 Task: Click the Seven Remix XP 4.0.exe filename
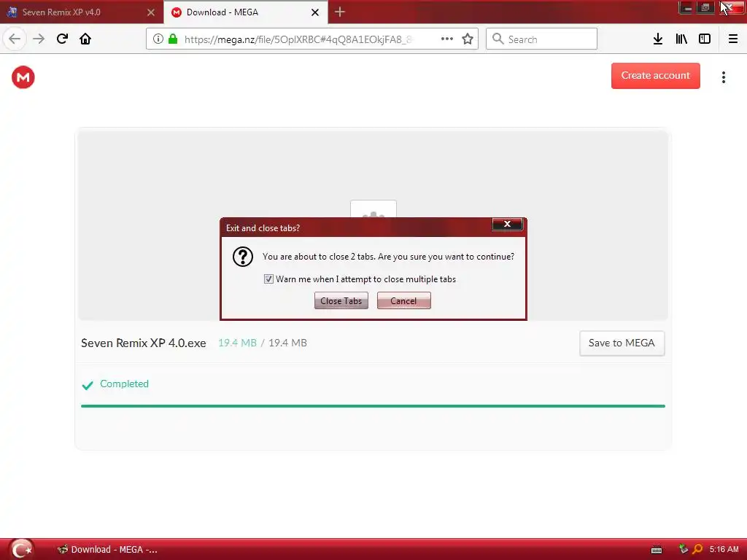tap(144, 343)
